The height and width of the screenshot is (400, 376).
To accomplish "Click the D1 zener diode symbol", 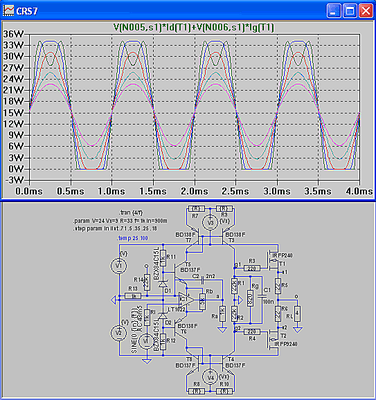I will pyautogui.click(x=163, y=284).
